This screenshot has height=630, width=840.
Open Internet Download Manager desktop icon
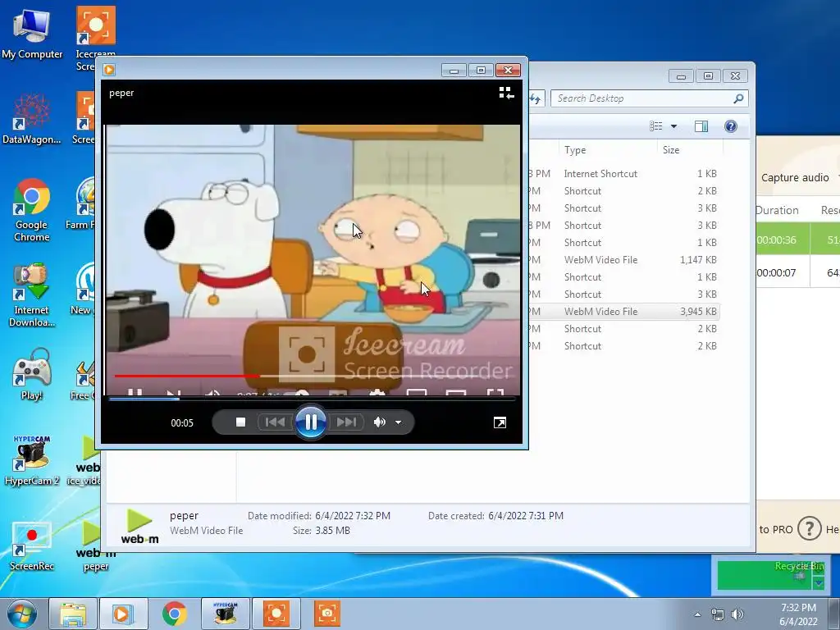click(x=32, y=294)
